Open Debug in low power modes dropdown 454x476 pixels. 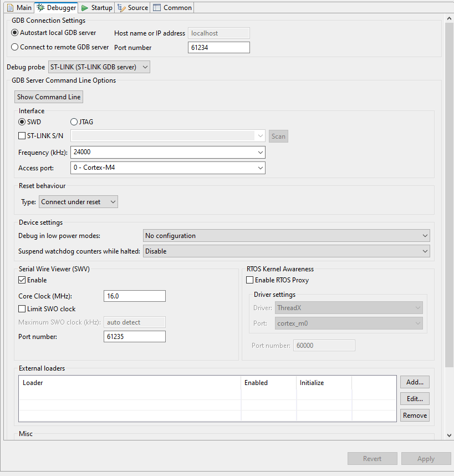pos(286,236)
